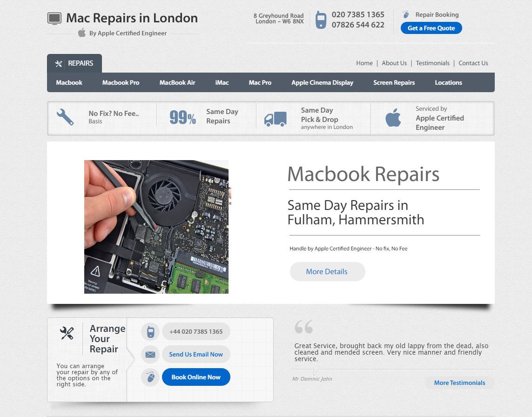Screen dimensions: 532x417
Task: Click the address 8 Greyhound Road text
Action: 278,16
